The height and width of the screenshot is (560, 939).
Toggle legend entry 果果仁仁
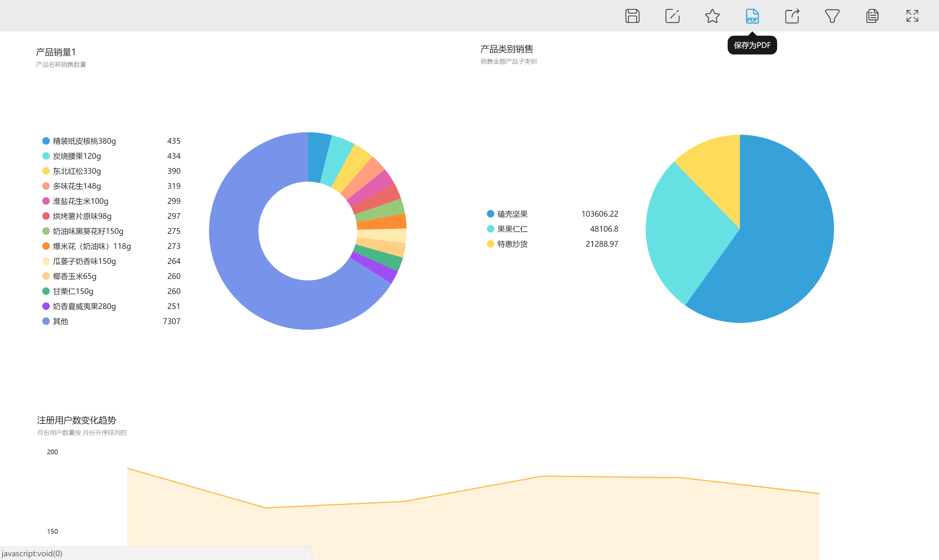(512, 229)
